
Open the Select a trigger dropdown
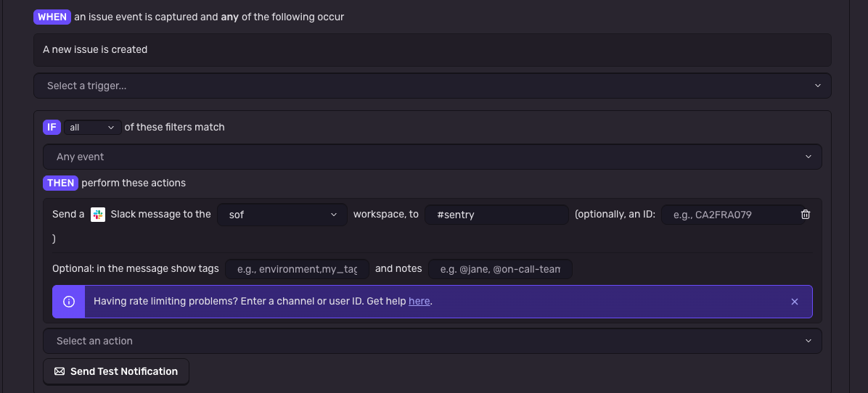point(433,86)
